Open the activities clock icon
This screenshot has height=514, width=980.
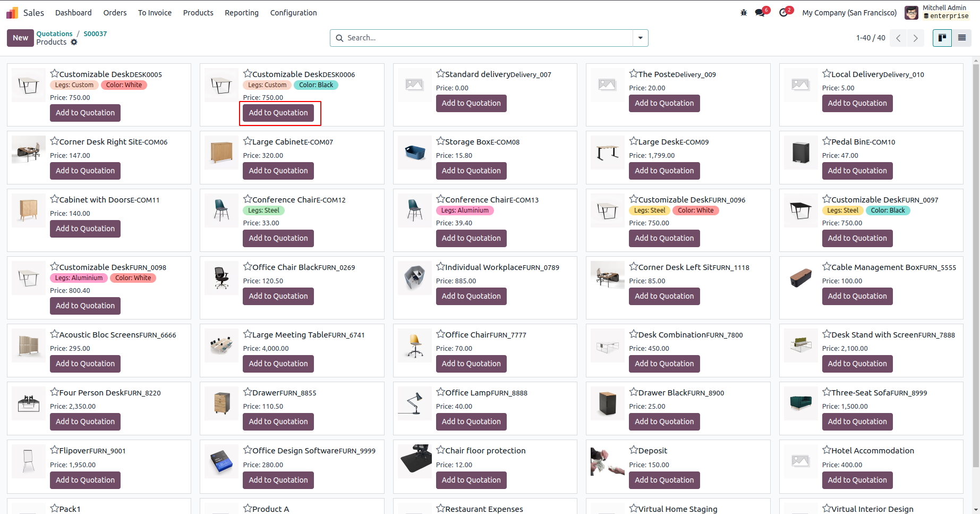point(783,13)
